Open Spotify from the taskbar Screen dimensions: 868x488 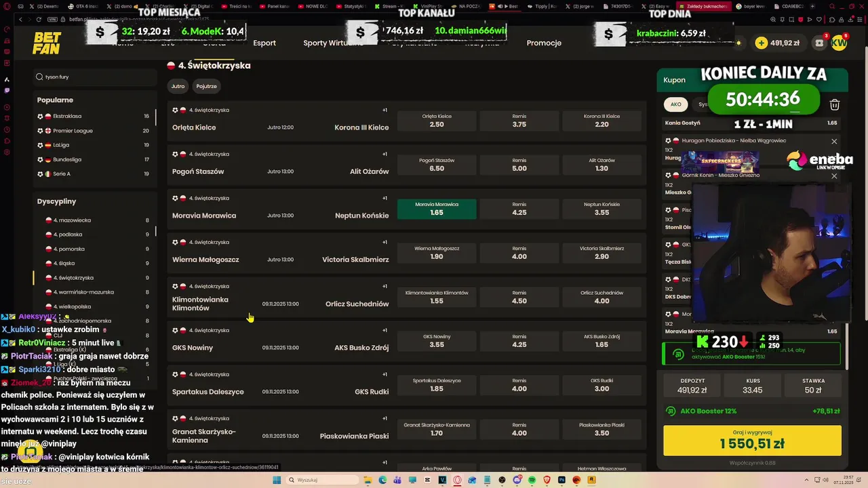pos(532,480)
